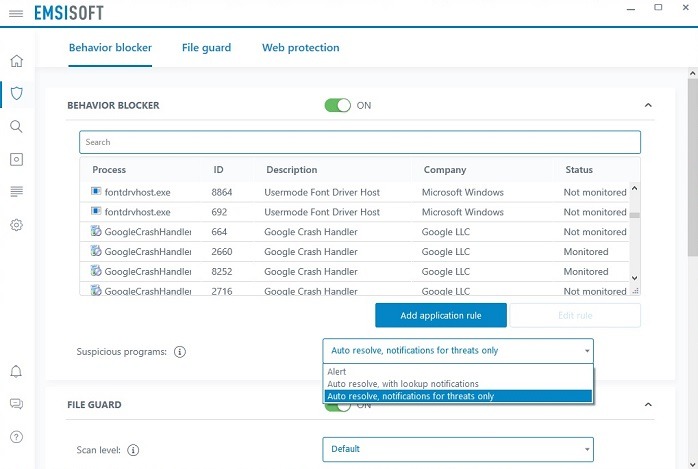This screenshot has width=698, height=469.
Task: Open the Scan level Default dropdown
Action: pyautogui.click(x=458, y=449)
